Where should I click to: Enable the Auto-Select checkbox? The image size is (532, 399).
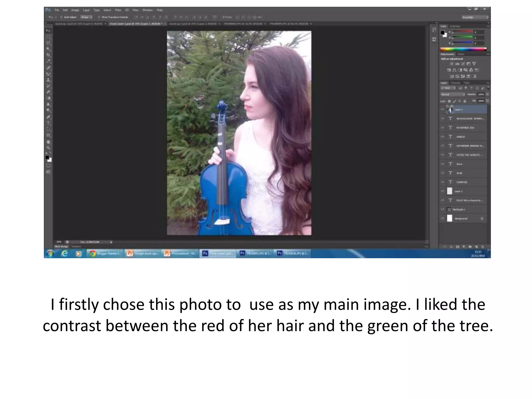point(61,17)
